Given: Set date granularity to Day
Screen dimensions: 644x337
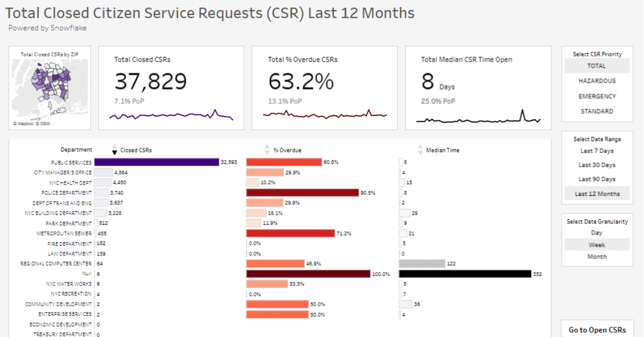Looking at the screenshot, I should coord(597,233).
